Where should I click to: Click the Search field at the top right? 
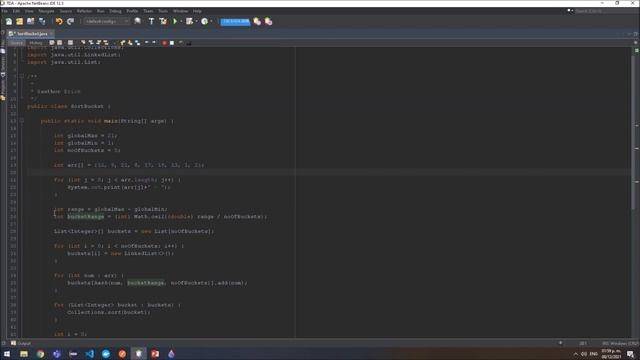[x=606, y=11]
